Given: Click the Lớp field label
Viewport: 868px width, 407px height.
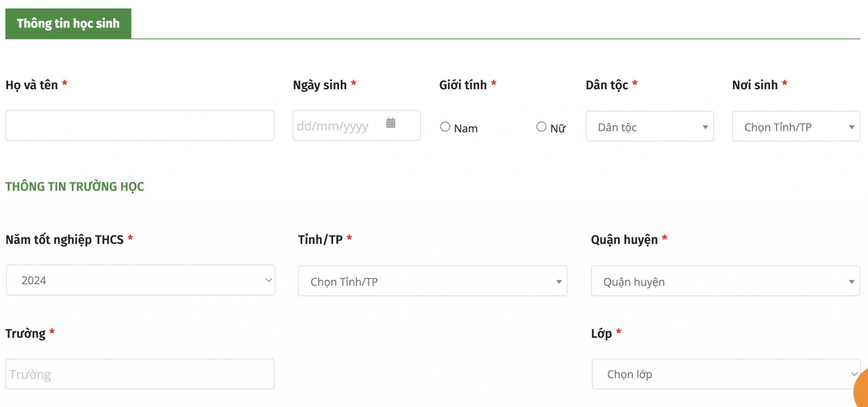Looking at the screenshot, I should [x=601, y=334].
